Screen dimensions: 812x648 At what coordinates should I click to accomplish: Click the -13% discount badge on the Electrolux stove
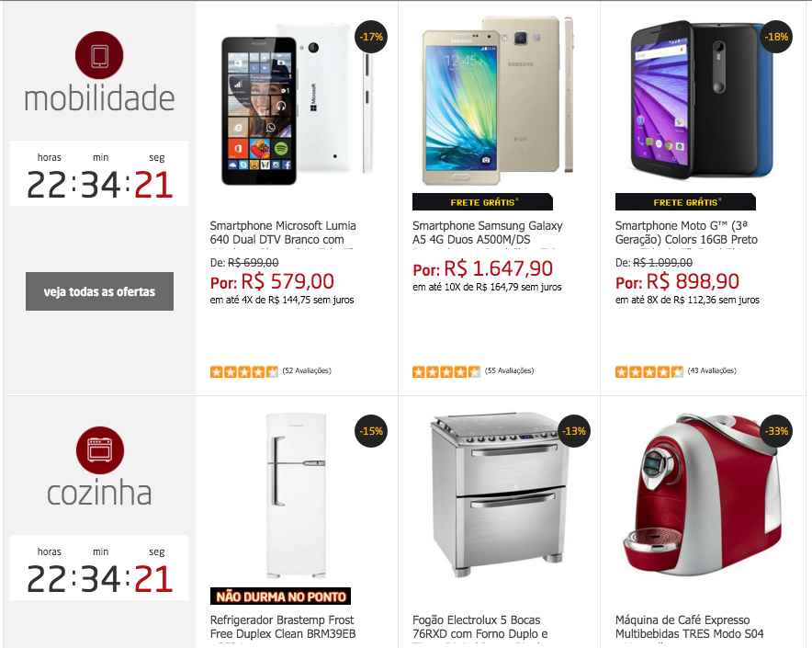[574, 431]
